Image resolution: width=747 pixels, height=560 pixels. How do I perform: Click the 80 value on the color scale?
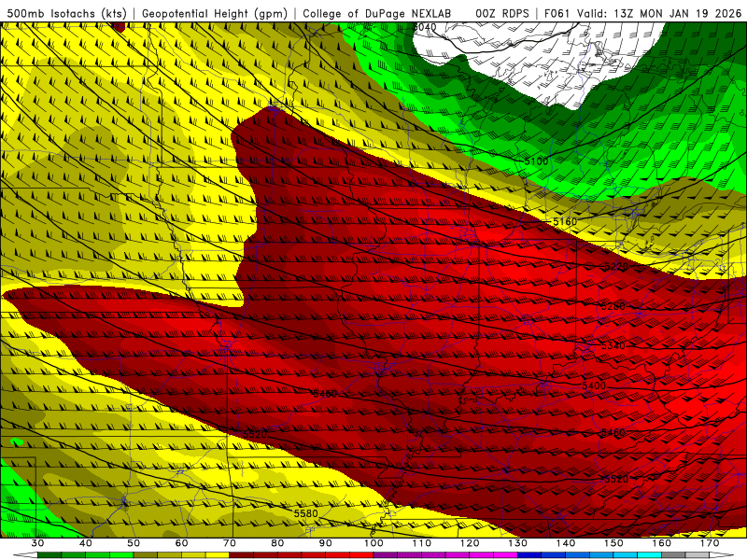(277, 543)
